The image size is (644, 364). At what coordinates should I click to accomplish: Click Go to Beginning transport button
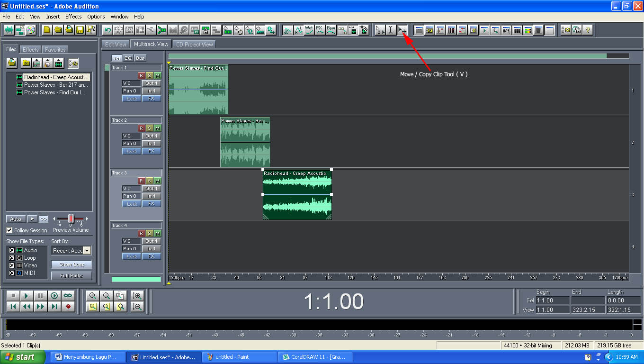coord(13,307)
